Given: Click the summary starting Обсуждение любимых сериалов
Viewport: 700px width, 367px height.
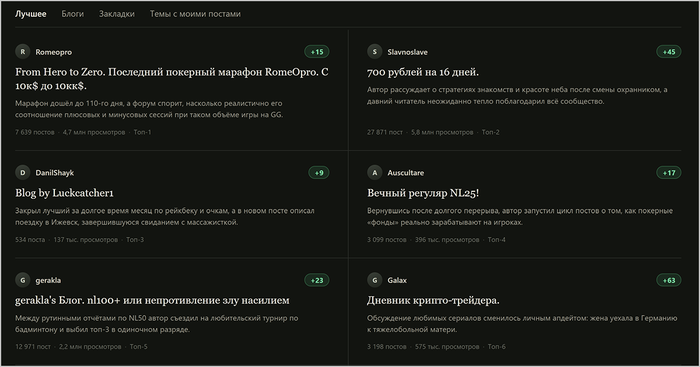Looking at the screenshot, I should [x=522, y=324].
